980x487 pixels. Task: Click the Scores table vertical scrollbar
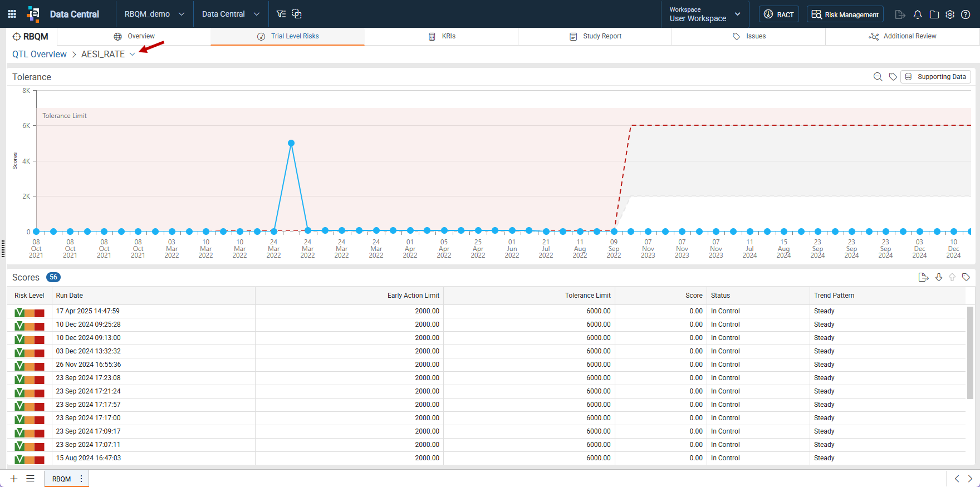971,352
